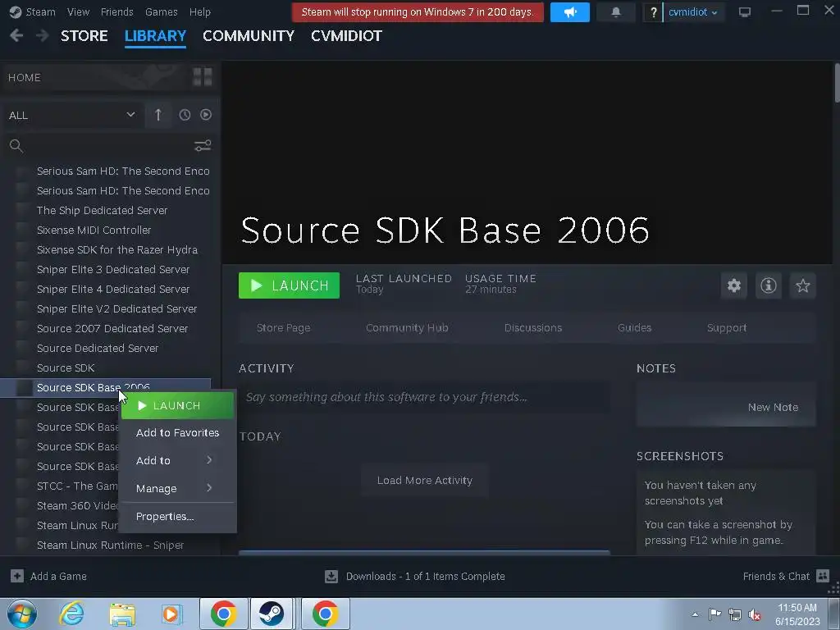Click the activity status text field
Viewport: 840px width, 630px height.
pyautogui.click(x=424, y=397)
